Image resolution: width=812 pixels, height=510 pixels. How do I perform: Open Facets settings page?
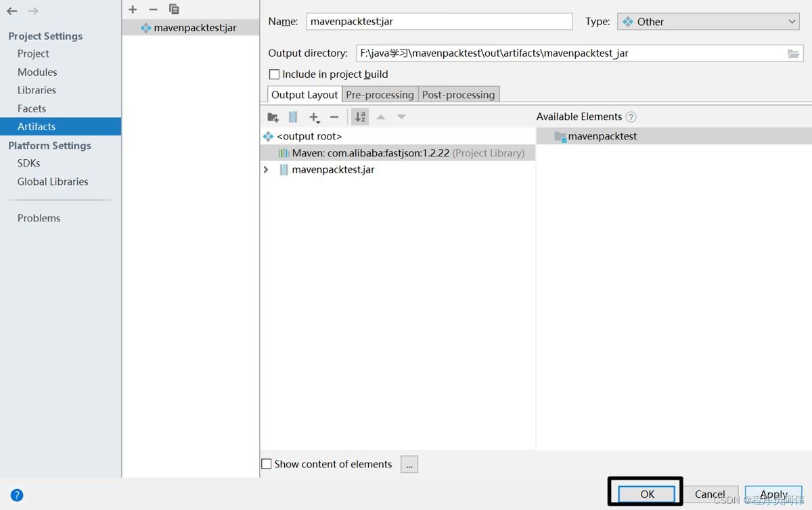click(32, 108)
